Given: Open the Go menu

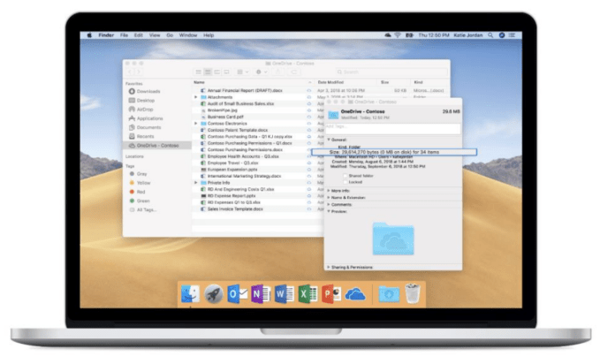Looking at the screenshot, I should click(170, 34).
